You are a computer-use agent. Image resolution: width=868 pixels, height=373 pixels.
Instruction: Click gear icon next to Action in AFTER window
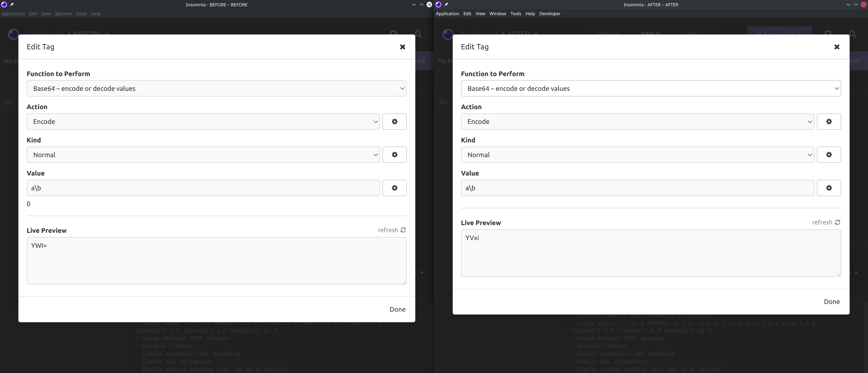tap(829, 121)
